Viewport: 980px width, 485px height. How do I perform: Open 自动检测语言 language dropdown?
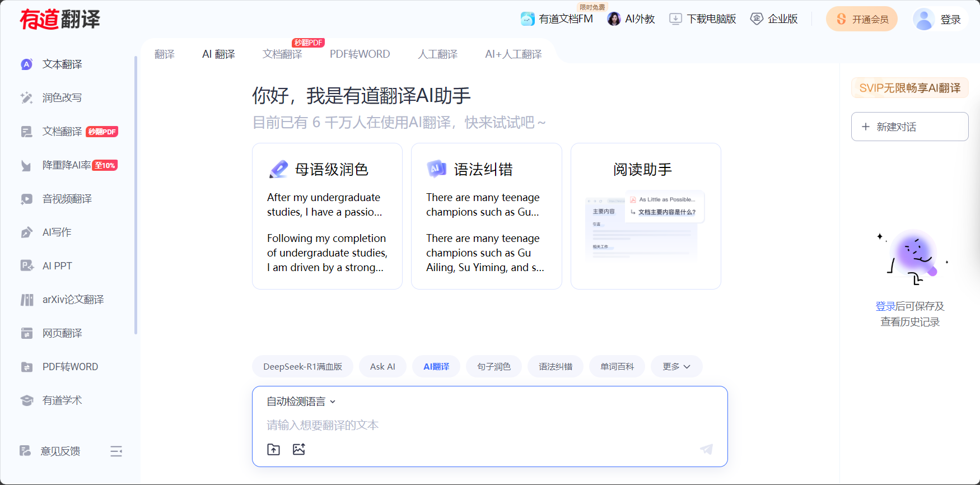(301, 402)
